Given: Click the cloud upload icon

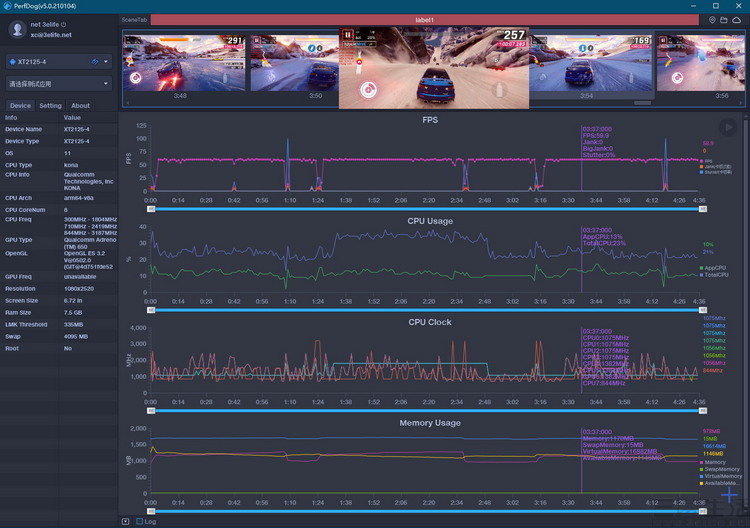Looking at the screenshot, I should click(x=737, y=19).
